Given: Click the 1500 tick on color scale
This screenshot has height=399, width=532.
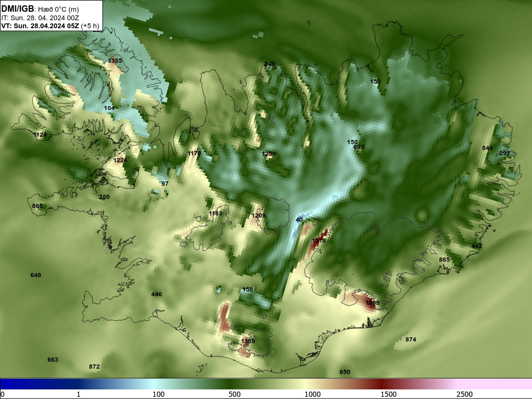Looking at the screenshot, I should pos(388,394).
